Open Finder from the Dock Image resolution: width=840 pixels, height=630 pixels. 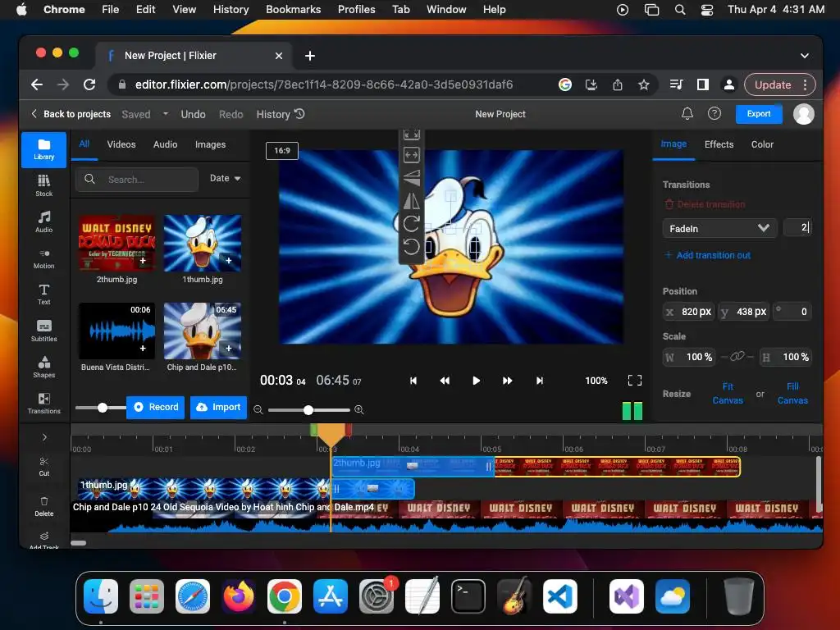pyautogui.click(x=101, y=596)
